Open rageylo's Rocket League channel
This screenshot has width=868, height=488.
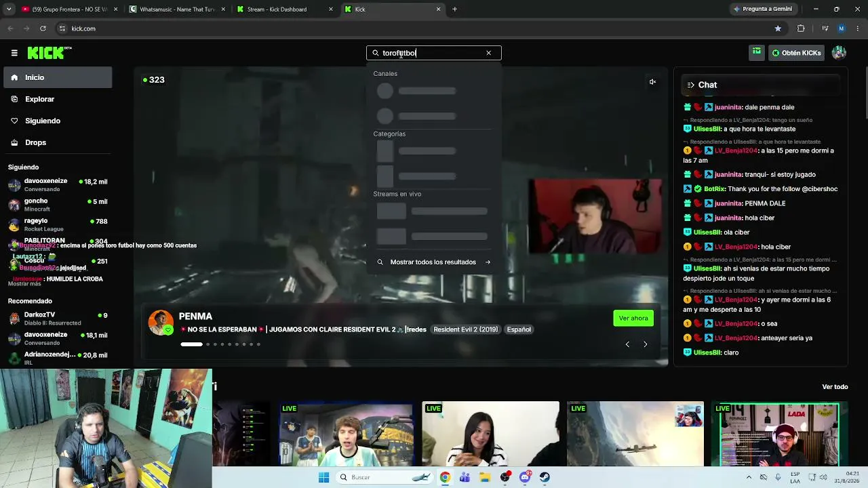[58, 224]
